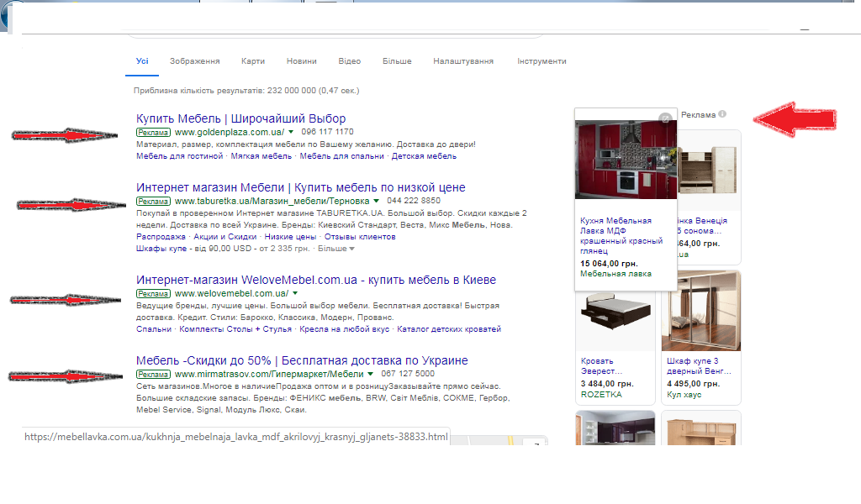This screenshot has width=861, height=504.
Task: Click the open-in-new-window icon on the red kitchen card
Action: pos(665,118)
